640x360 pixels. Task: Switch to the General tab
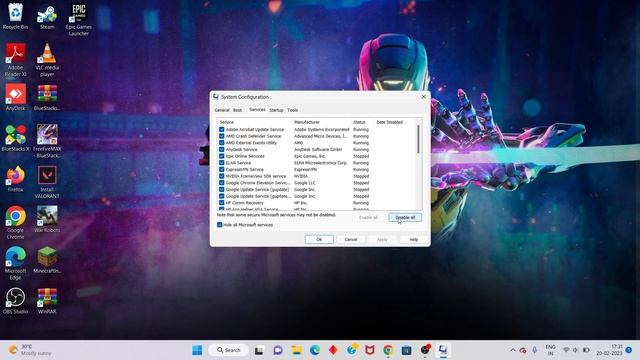222,110
